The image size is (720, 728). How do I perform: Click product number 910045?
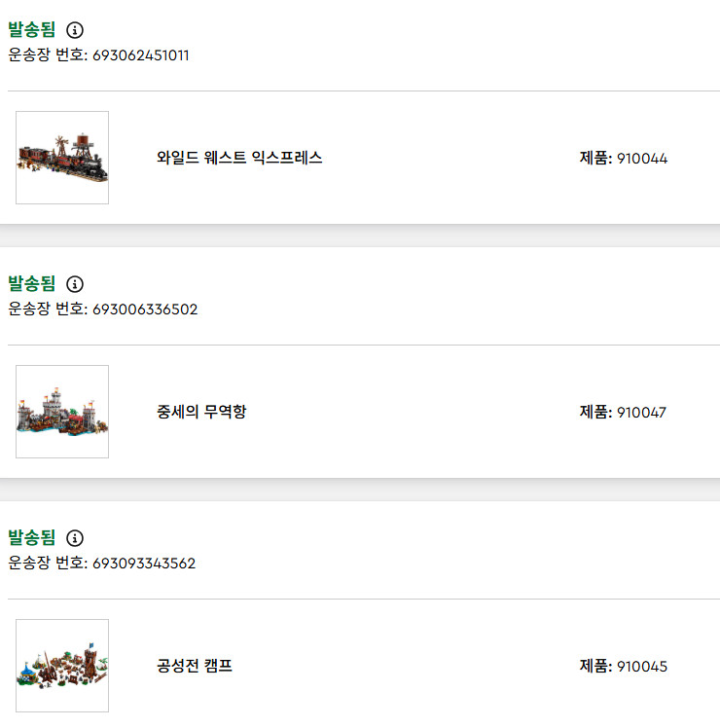pyautogui.click(x=642, y=667)
